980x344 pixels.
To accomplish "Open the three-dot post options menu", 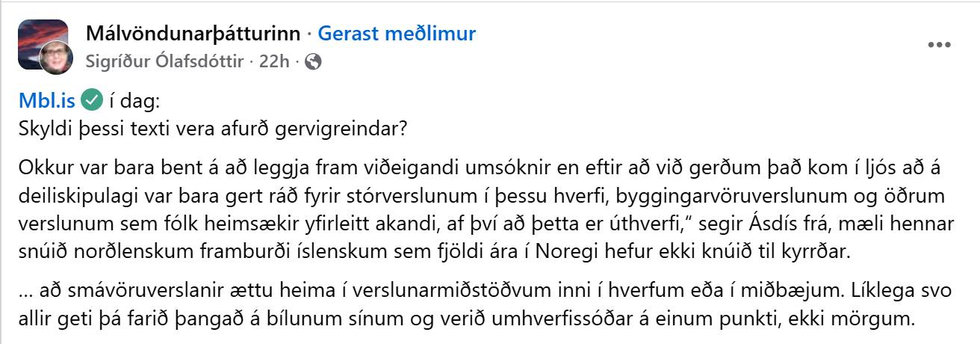I will pos(939,45).
